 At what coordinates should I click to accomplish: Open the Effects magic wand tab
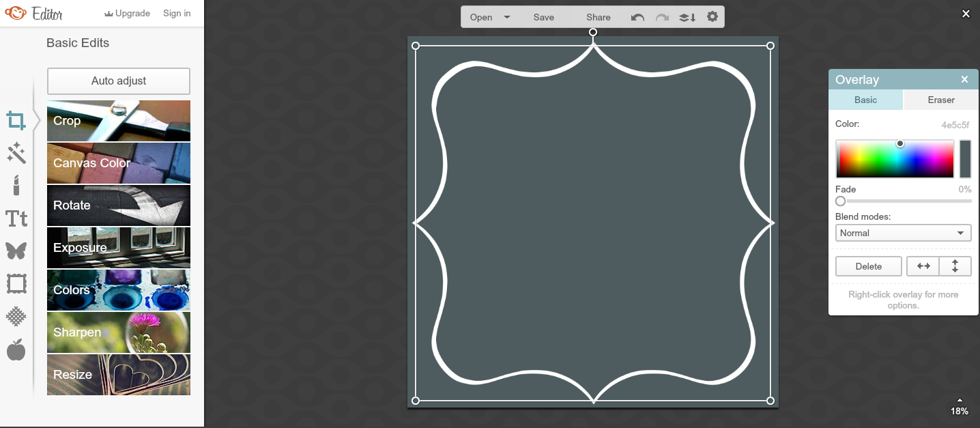pos(16,153)
